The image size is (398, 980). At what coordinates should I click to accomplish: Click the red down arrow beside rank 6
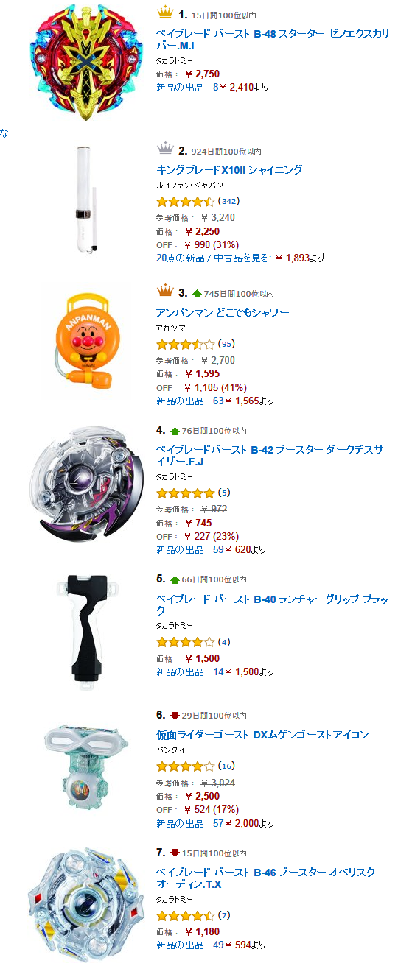(175, 716)
